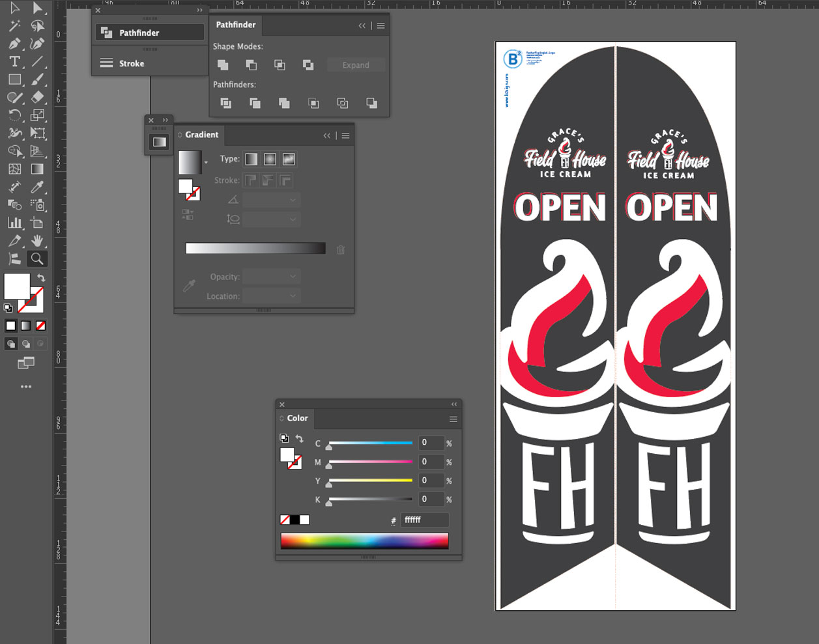This screenshot has height=644, width=819.
Task: Select the Rotate tool
Action: click(14, 115)
